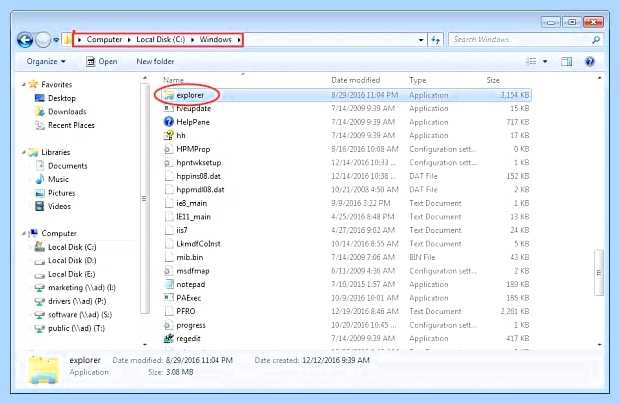Select the progress configuration file icon
This screenshot has width=620, height=404.
pyautogui.click(x=168, y=325)
